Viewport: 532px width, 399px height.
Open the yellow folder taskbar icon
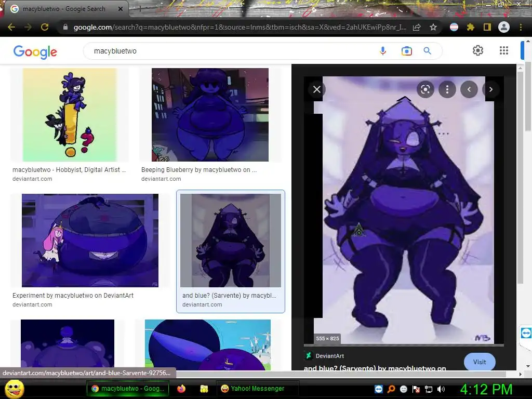coord(204,389)
